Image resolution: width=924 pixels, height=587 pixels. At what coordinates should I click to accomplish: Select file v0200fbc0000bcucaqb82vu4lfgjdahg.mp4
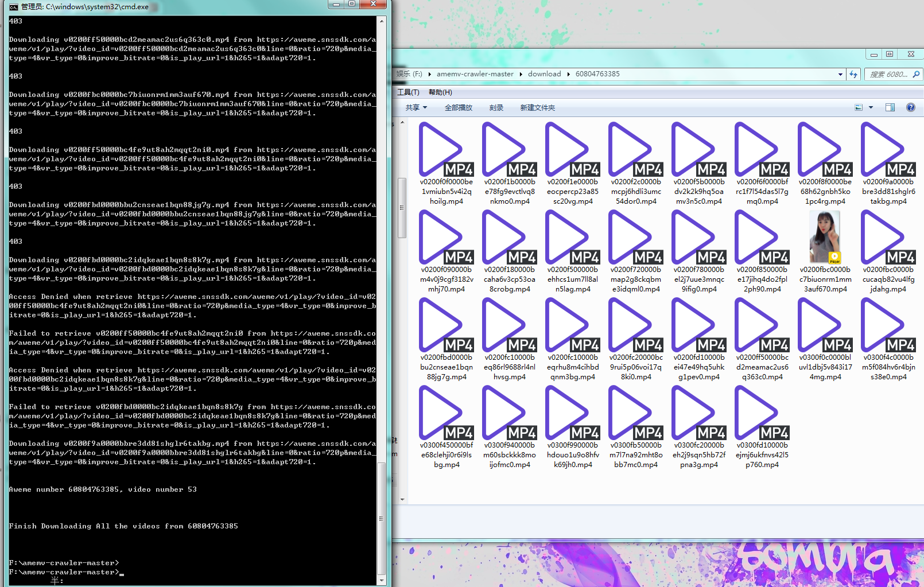click(888, 251)
